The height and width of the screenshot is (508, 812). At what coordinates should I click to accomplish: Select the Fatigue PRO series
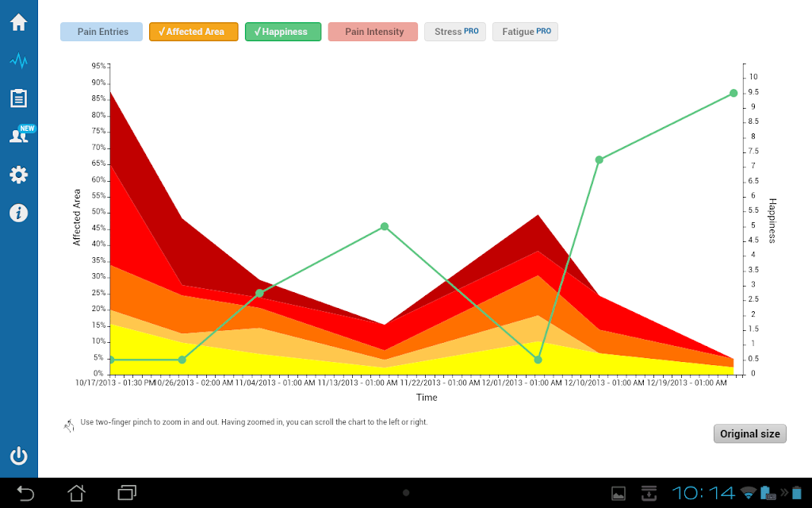point(525,32)
